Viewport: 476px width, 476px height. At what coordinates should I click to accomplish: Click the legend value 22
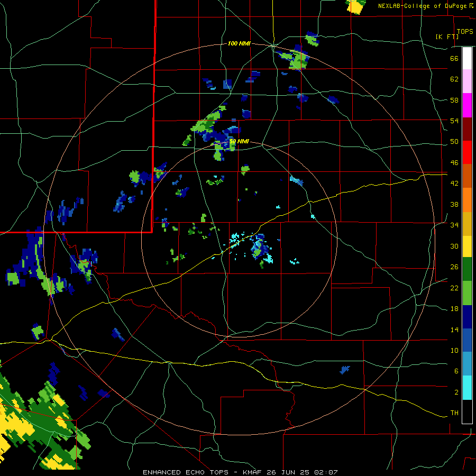454,288
